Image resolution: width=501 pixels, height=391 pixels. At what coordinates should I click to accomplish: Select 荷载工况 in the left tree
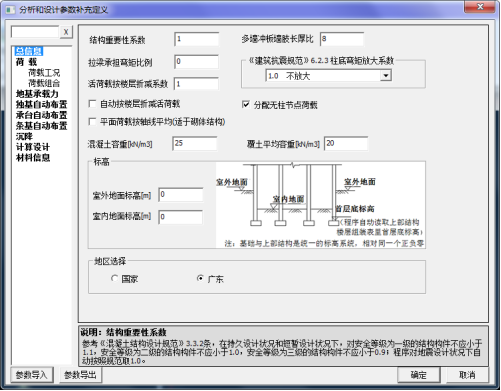coord(44,72)
